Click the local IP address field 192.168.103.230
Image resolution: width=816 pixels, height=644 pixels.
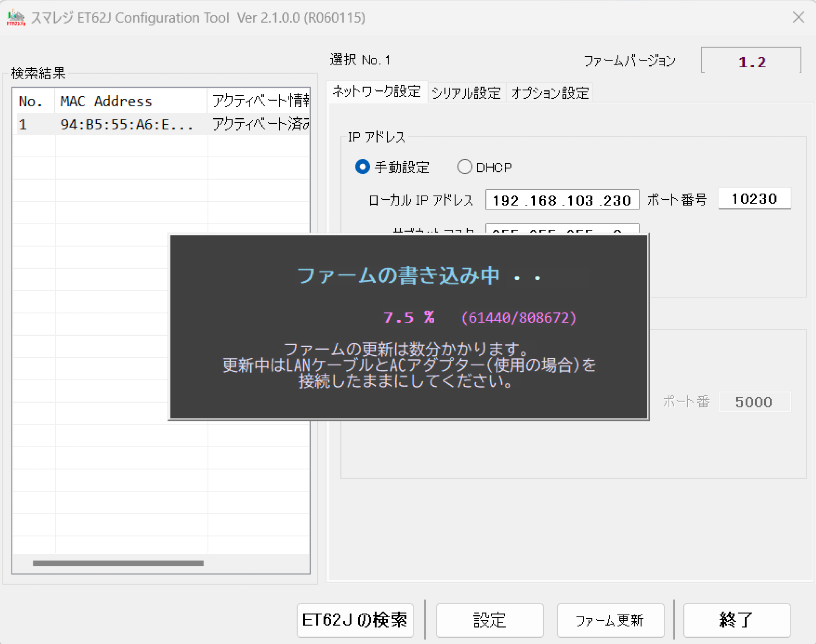(562, 200)
